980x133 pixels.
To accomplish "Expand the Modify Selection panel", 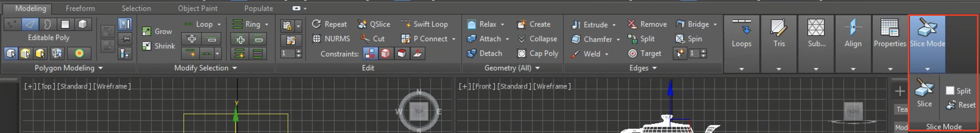I will tap(205, 68).
